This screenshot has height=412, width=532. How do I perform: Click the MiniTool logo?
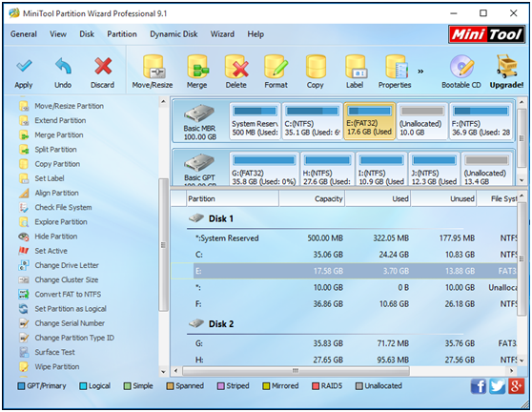[486, 34]
